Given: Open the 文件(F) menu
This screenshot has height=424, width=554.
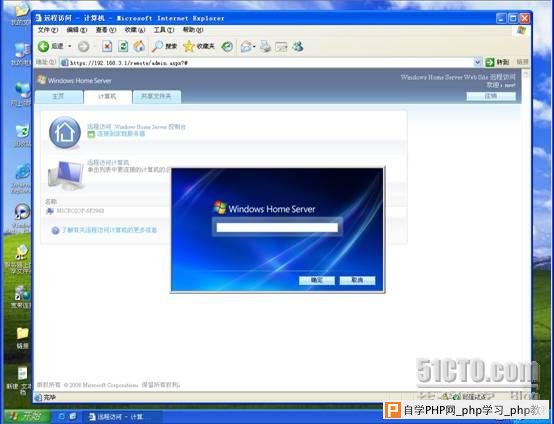Looking at the screenshot, I should [48, 30].
